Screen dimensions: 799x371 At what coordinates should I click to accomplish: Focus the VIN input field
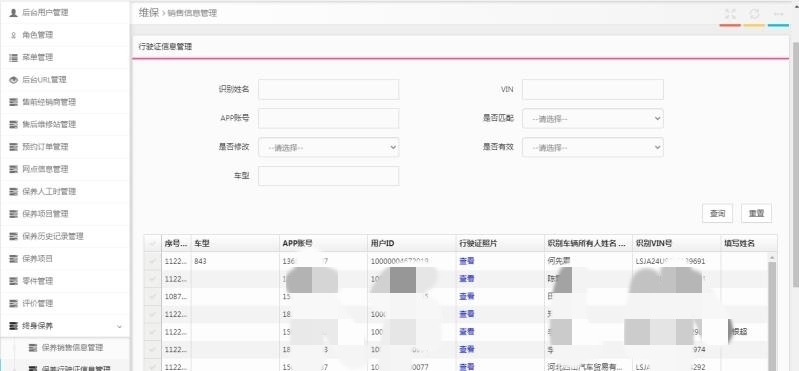point(593,89)
